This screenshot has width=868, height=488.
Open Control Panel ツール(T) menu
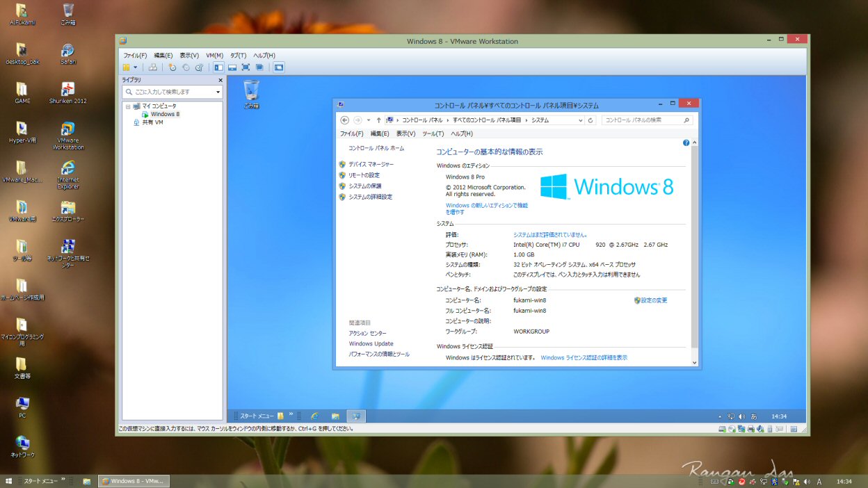433,133
